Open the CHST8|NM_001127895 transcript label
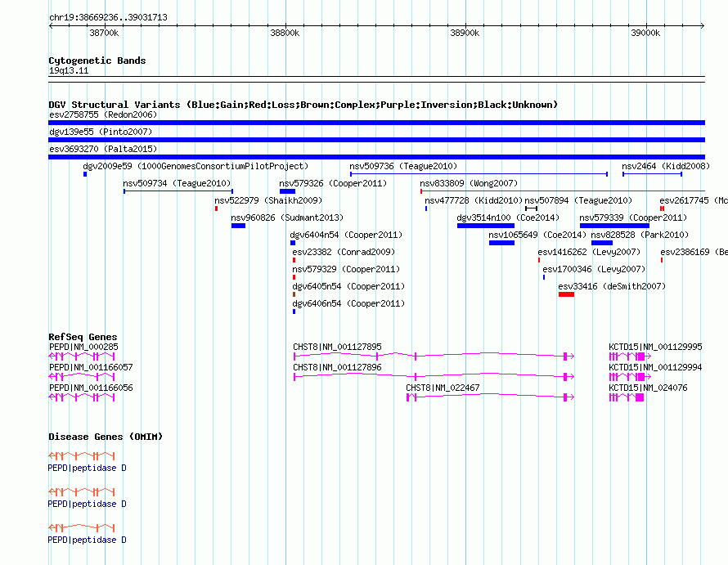Image resolution: width=728 pixels, height=565 pixels. pos(338,347)
